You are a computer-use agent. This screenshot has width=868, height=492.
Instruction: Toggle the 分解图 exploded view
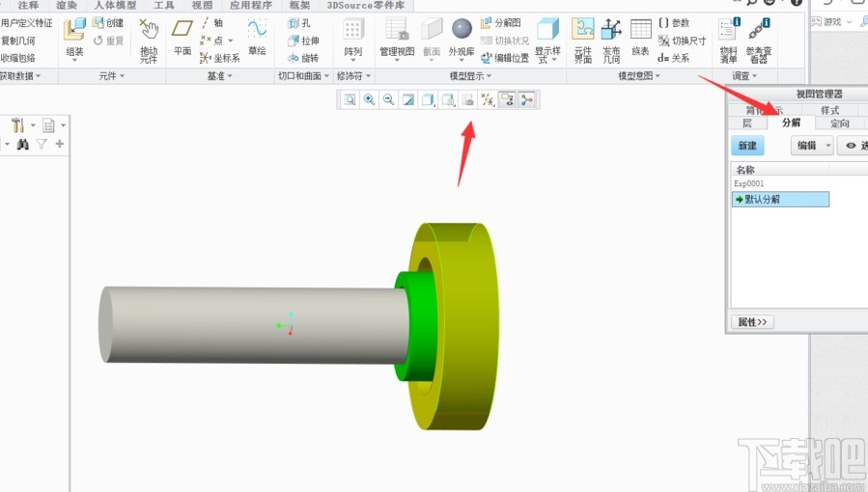501,22
